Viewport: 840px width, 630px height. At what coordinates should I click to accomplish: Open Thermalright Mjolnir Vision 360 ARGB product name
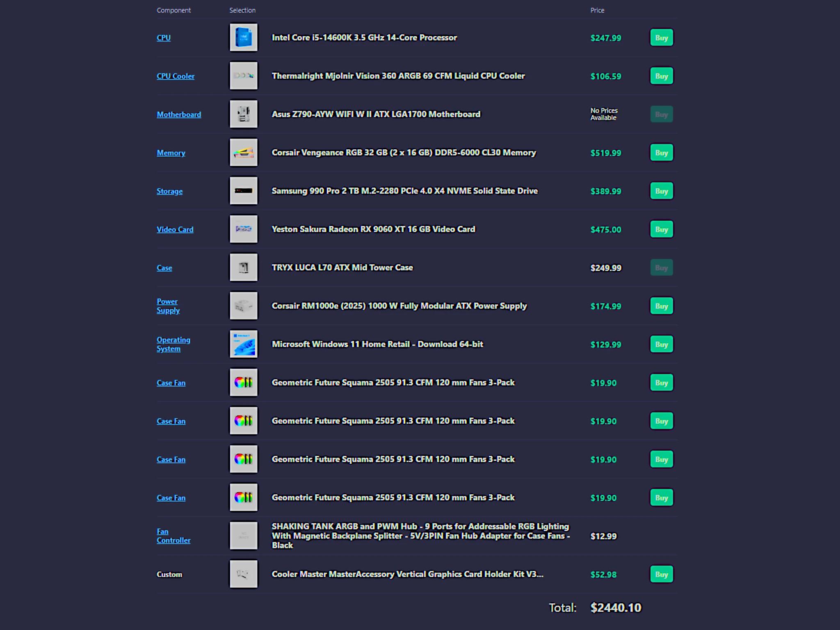[398, 76]
